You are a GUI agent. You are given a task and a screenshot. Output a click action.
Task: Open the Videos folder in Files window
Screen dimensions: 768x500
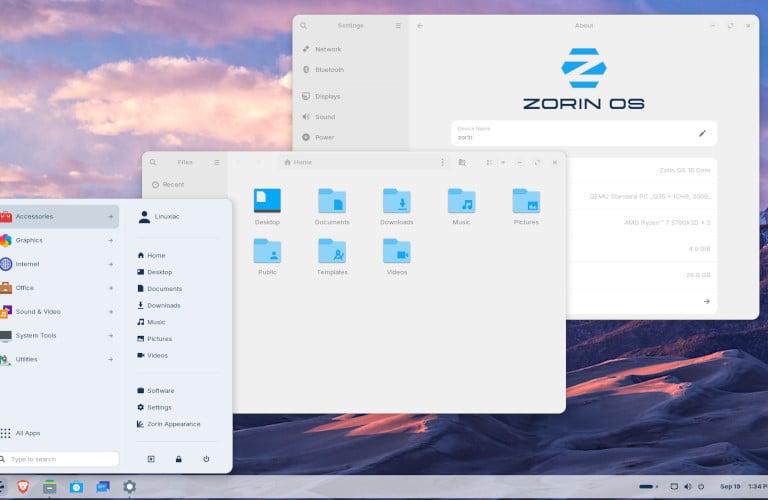[397, 256]
